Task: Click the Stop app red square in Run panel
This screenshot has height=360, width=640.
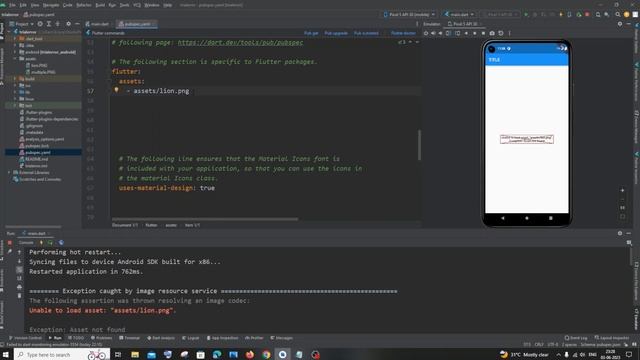Action: click(10, 242)
